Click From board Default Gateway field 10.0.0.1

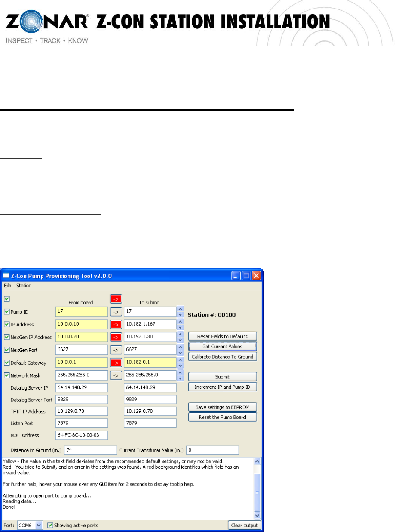click(81, 363)
